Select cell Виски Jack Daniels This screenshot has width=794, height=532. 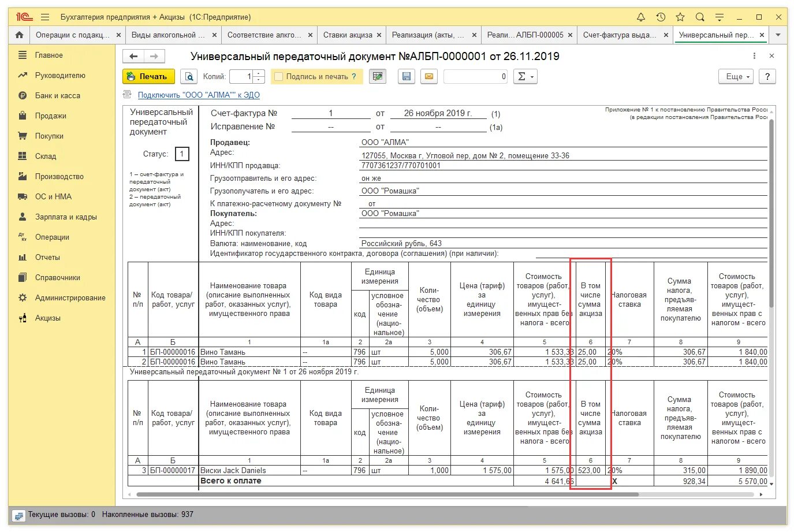coord(249,470)
